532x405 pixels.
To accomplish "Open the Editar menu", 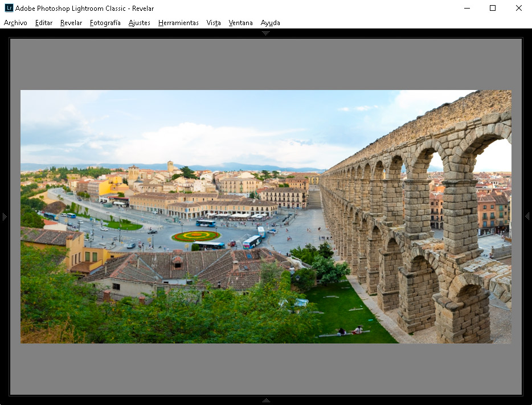I will (x=44, y=23).
